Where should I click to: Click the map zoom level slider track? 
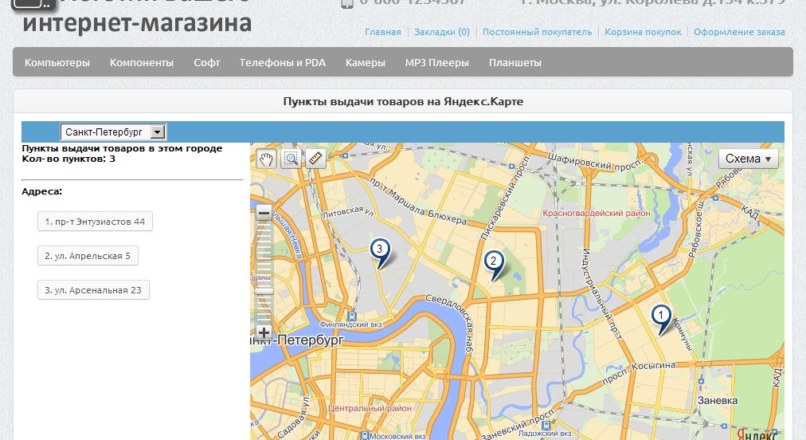point(264,270)
